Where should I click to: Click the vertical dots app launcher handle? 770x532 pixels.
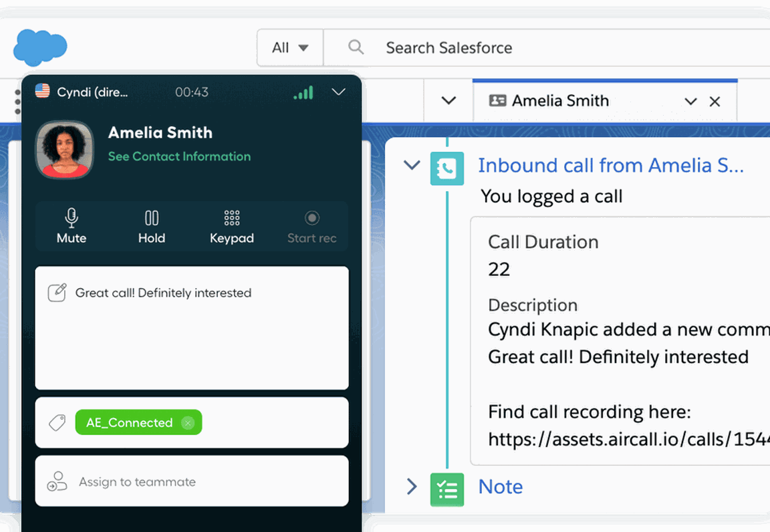tap(17, 102)
